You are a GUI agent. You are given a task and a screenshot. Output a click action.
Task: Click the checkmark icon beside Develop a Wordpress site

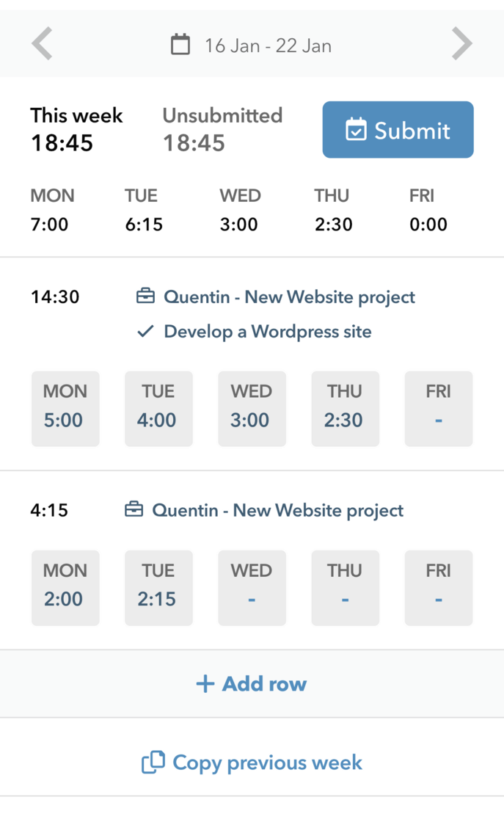(x=145, y=330)
